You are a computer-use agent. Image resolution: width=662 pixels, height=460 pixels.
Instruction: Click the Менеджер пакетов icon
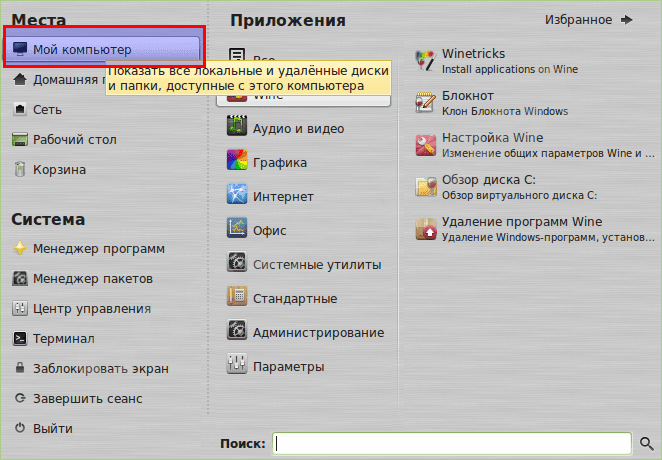click(x=20, y=279)
